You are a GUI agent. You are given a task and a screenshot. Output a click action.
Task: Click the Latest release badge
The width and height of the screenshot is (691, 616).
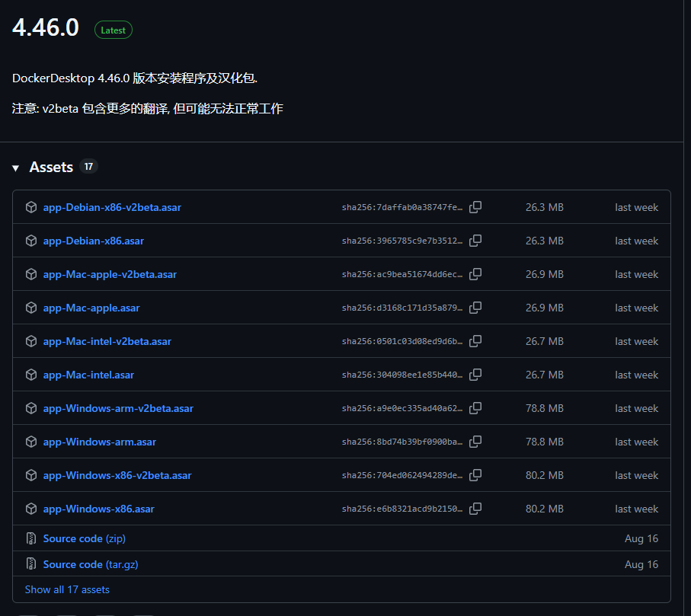point(114,30)
